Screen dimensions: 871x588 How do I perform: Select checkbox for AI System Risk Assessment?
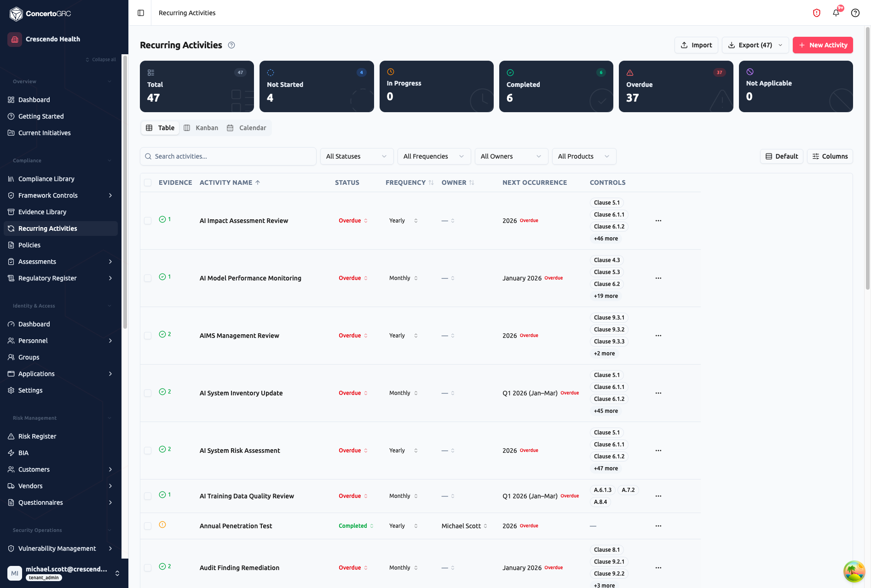[x=148, y=451]
